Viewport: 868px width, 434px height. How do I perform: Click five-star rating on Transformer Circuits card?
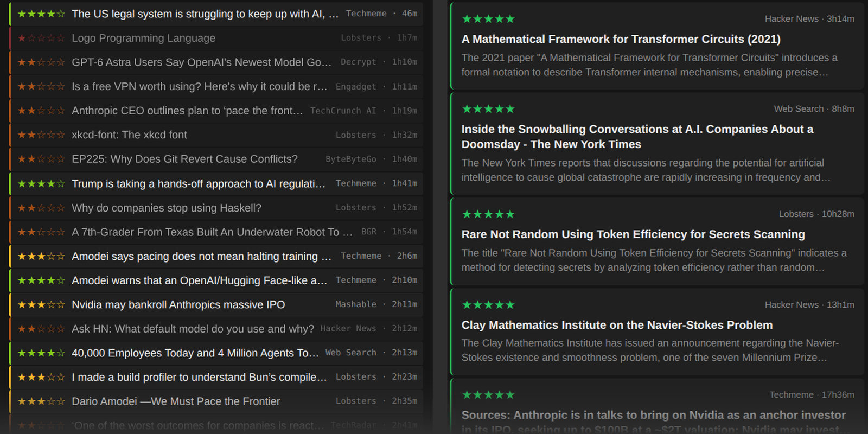coord(488,19)
